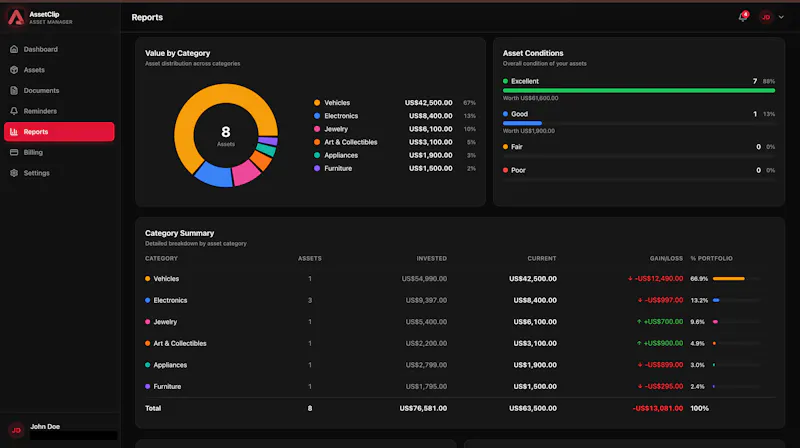The image size is (800, 448).
Task: Click the Reports page title
Action: point(147,17)
